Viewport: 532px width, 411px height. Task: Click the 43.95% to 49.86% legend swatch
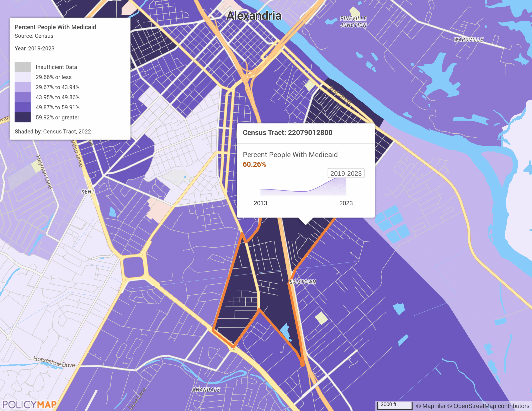23,97
